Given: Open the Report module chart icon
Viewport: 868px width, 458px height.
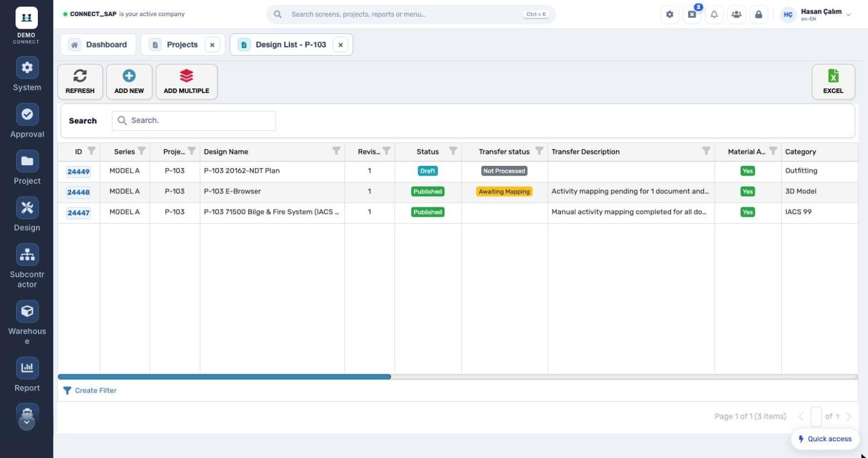Looking at the screenshot, I should click(27, 368).
